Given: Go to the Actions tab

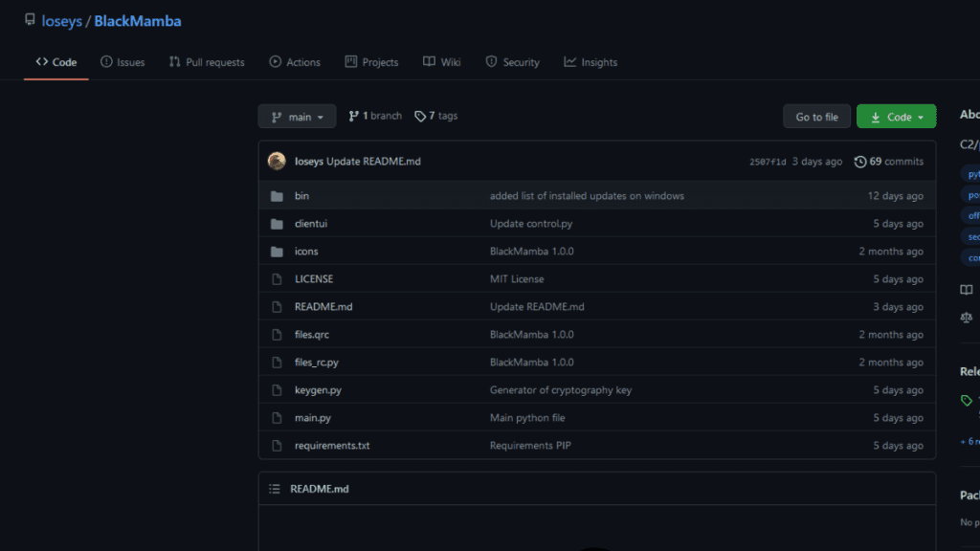Looking at the screenshot, I should pos(295,62).
